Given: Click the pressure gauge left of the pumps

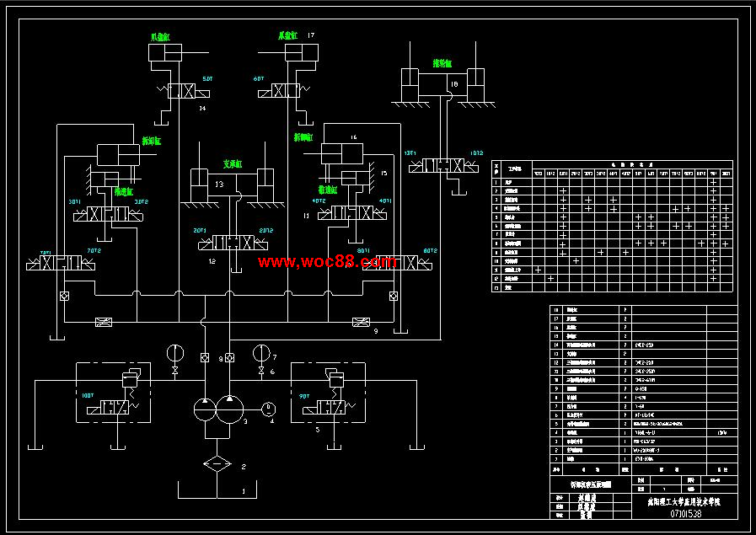Looking at the screenshot, I should (175, 353).
